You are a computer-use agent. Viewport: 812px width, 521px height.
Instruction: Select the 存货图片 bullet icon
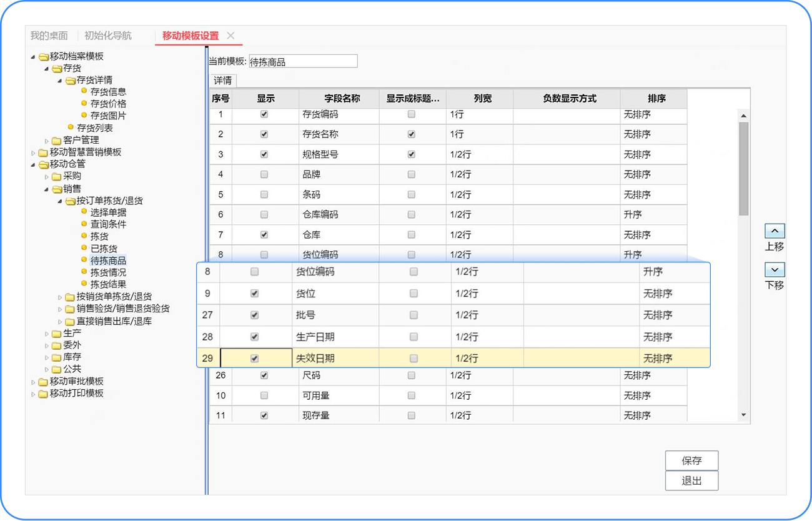click(x=84, y=116)
